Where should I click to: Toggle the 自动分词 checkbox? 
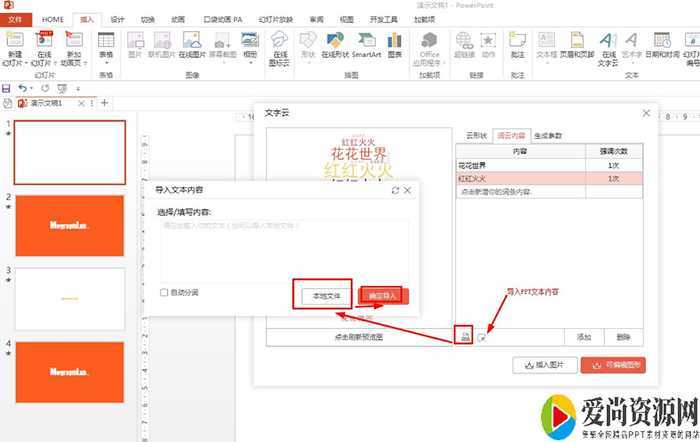pos(165,292)
